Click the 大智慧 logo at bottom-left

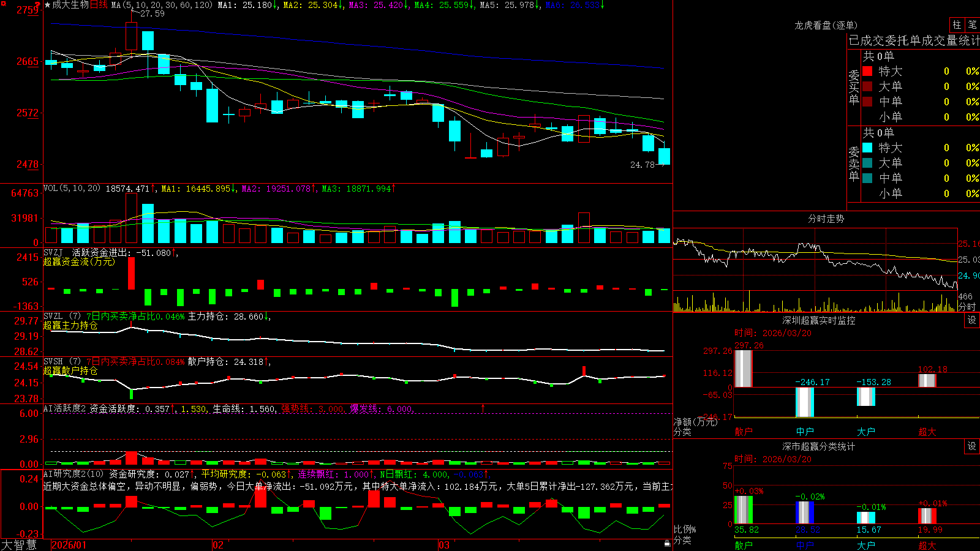pyautogui.click(x=19, y=544)
